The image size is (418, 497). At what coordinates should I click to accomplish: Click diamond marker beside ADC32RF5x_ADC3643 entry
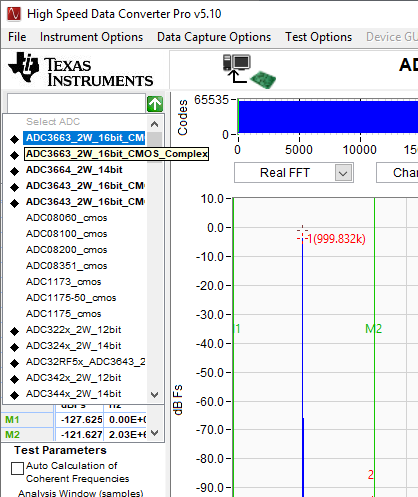[x=14, y=363]
